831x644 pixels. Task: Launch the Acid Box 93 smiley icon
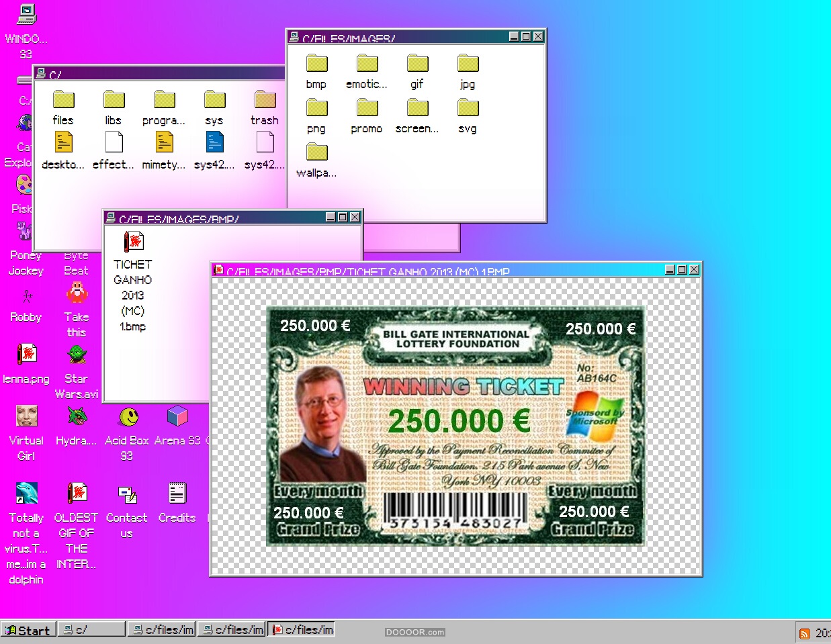point(128,416)
